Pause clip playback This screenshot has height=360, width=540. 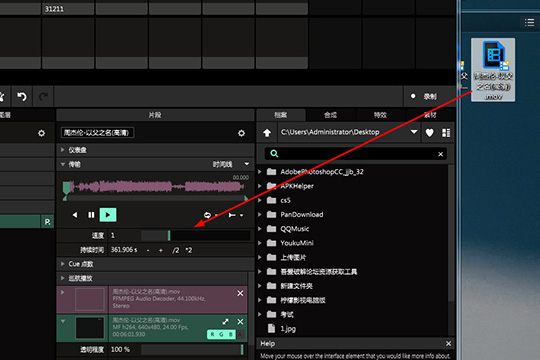[91, 215]
